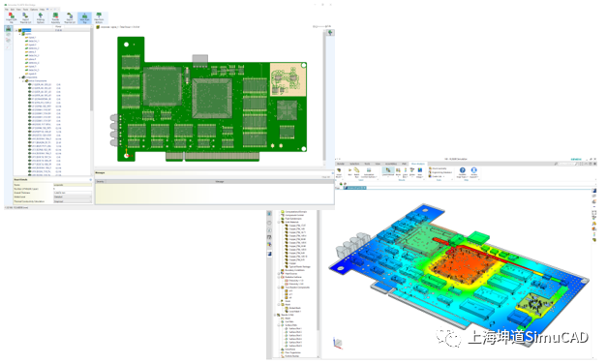
Task: Click the Export Thermal List icon
Action: pyautogui.click(x=70, y=17)
